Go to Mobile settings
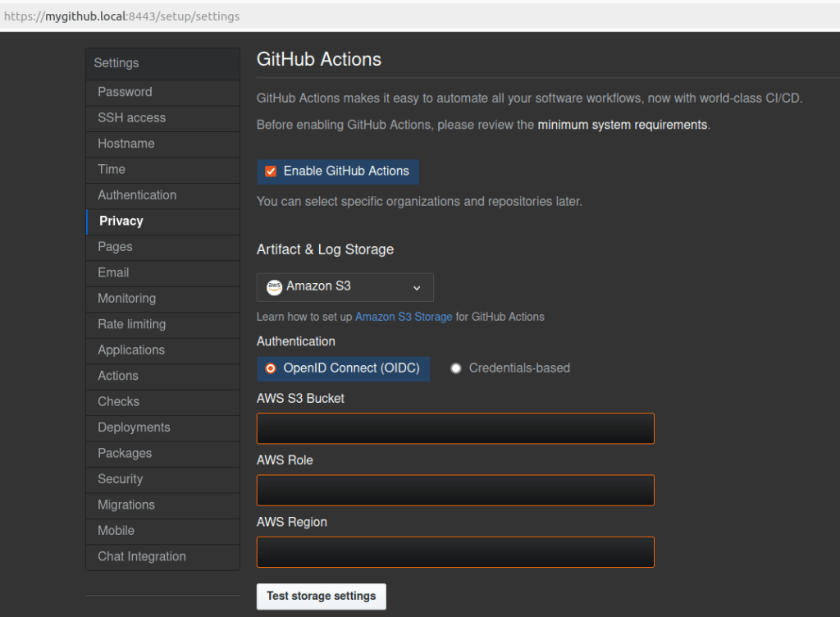840x617 pixels. click(x=163, y=531)
